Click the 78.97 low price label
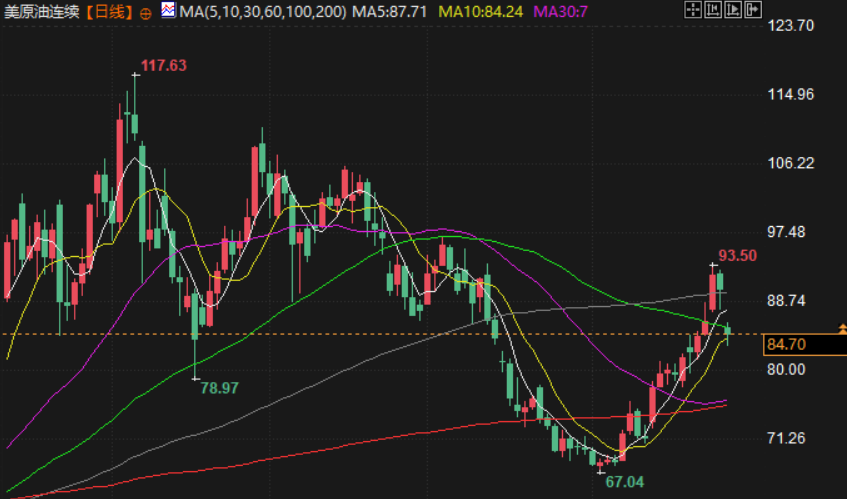 coord(219,388)
